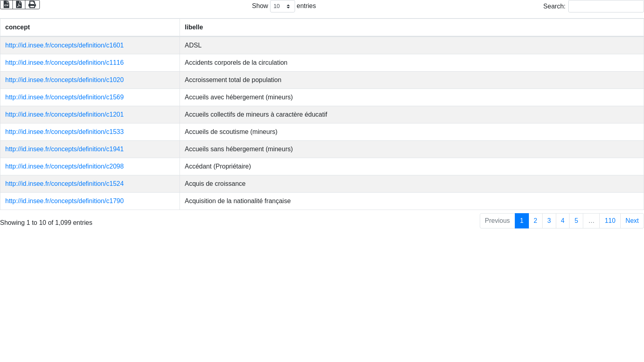Open the c2098 concept link

pyautogui.click(x=64, y=167)
